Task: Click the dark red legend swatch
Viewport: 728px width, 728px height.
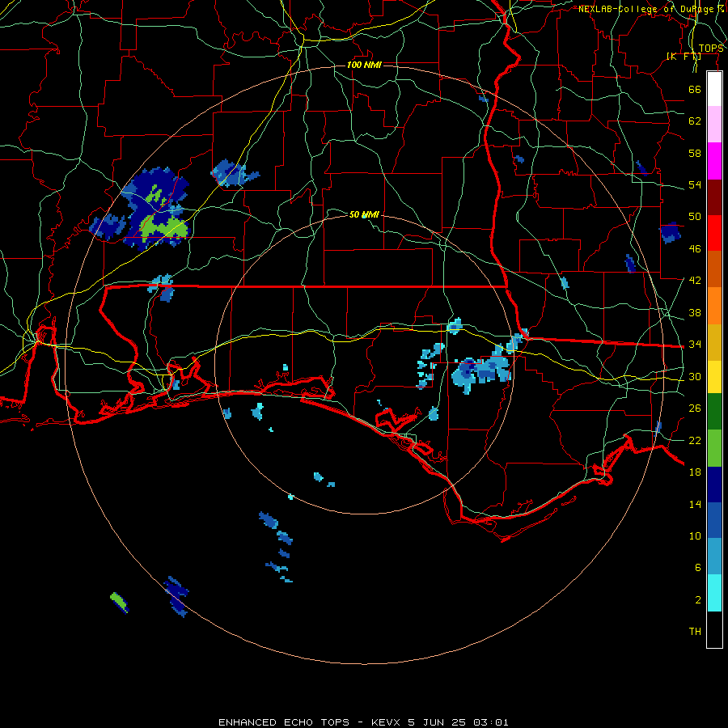Action: 714,197
